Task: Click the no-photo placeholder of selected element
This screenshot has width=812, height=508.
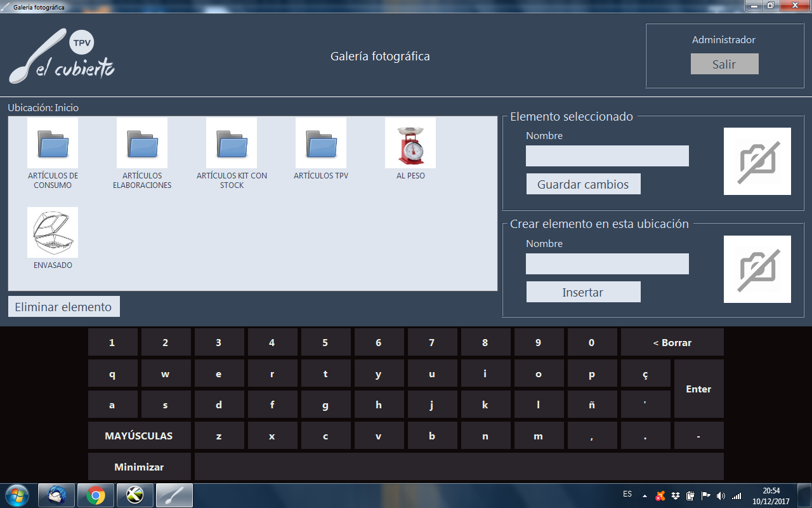Action: pos(757,161)
